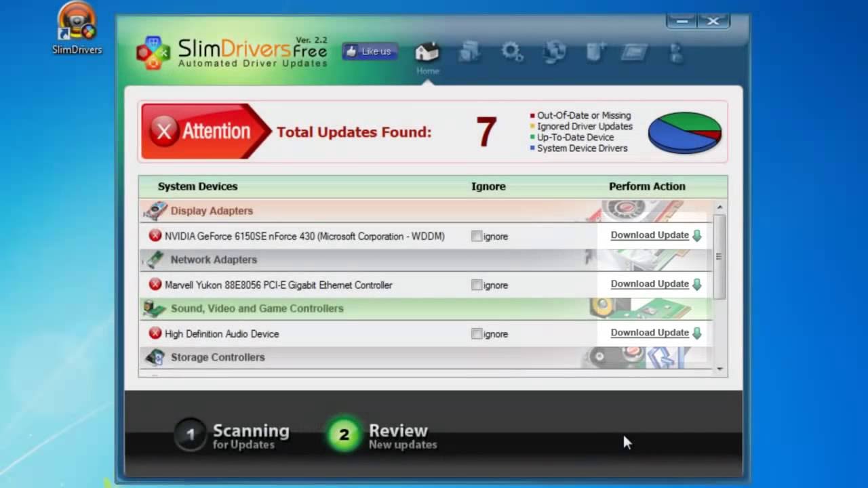Click the System Devices column header
This screenshot has width=868, height=488.
(197, 186)
